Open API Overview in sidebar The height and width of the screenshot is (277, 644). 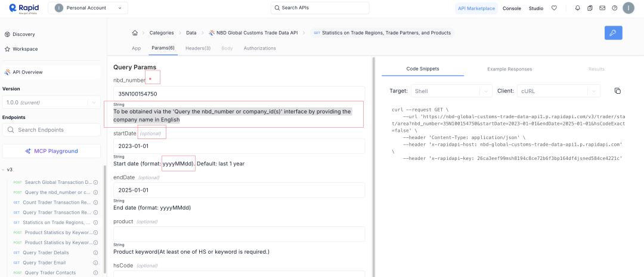(51, 72)
